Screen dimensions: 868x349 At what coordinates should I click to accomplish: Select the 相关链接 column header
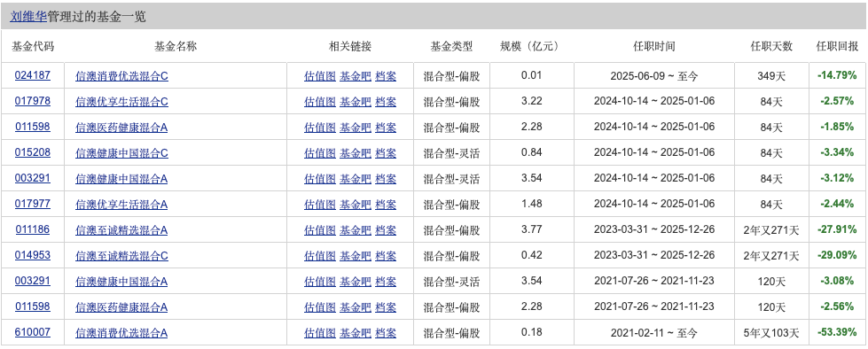(x=350, y=46)
